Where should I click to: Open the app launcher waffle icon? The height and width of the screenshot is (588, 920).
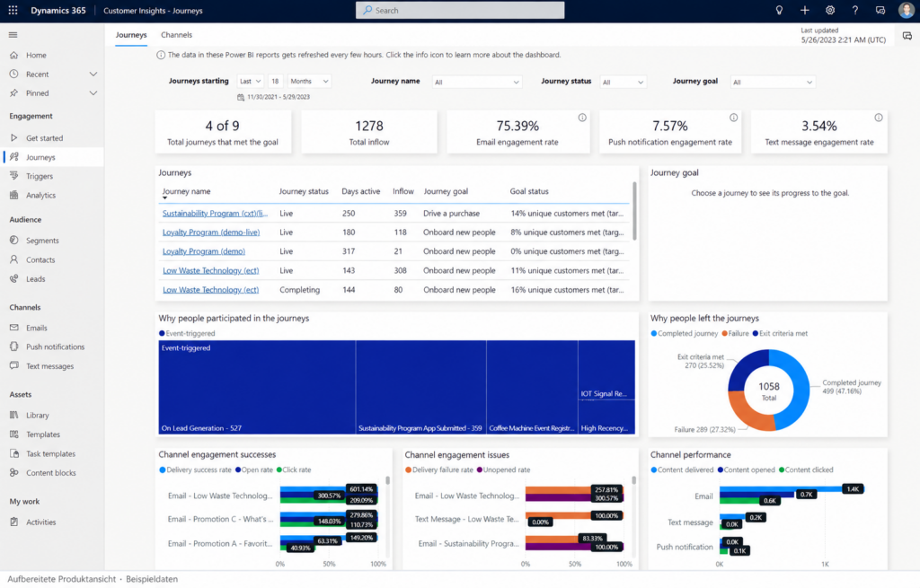[x=13, y=10]
